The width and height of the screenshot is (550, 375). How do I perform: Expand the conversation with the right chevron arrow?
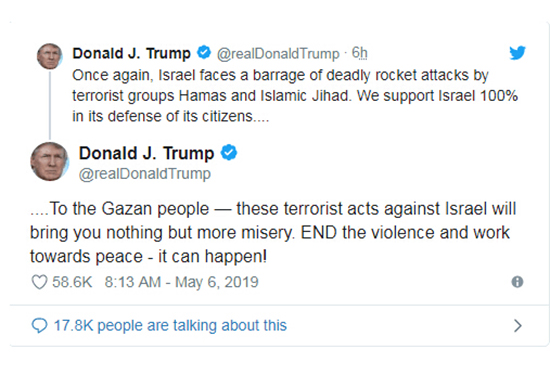[518, 326]
